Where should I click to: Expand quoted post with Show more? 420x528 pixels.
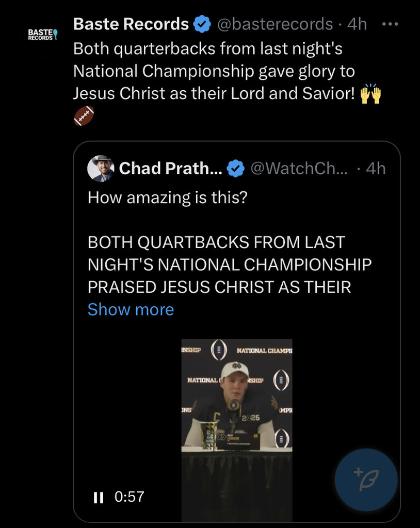[x=131, y=309]
